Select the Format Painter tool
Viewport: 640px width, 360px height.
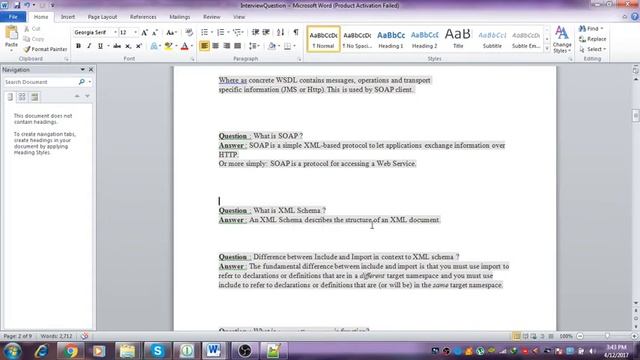click(x=45, y=49)
